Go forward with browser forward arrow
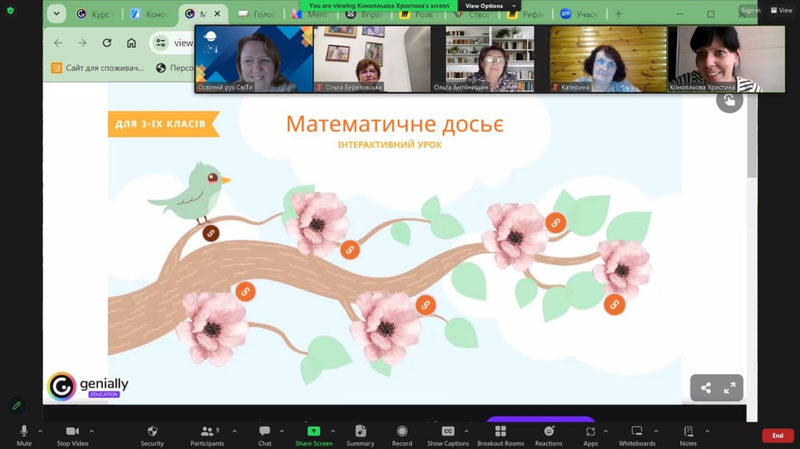The width and height of the screenshot is (800, 449). [x=82, y=43]
